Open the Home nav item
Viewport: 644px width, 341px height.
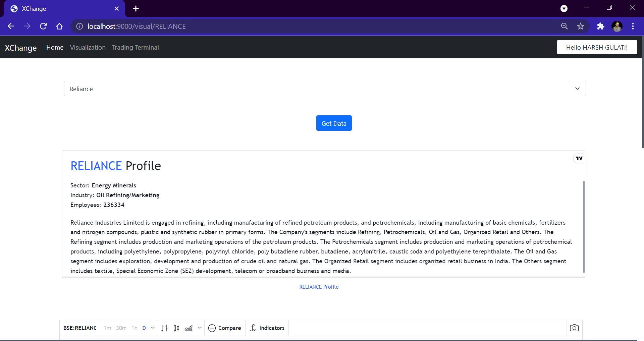tap(55, 47)
